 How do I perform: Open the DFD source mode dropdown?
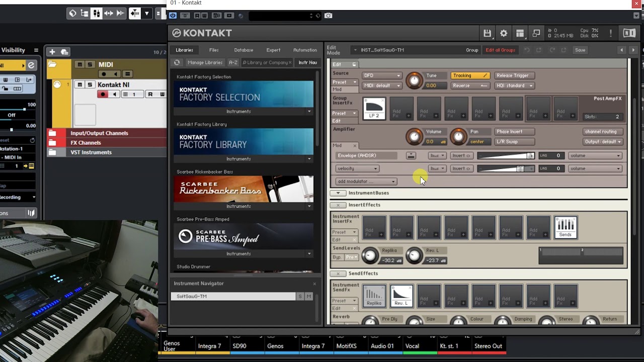(x=381, y=75)
